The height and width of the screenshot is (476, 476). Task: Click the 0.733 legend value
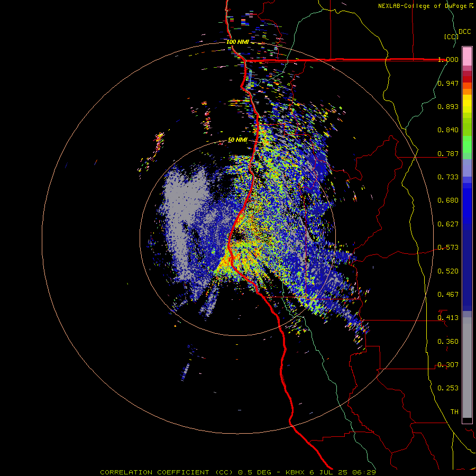point(448,177)
